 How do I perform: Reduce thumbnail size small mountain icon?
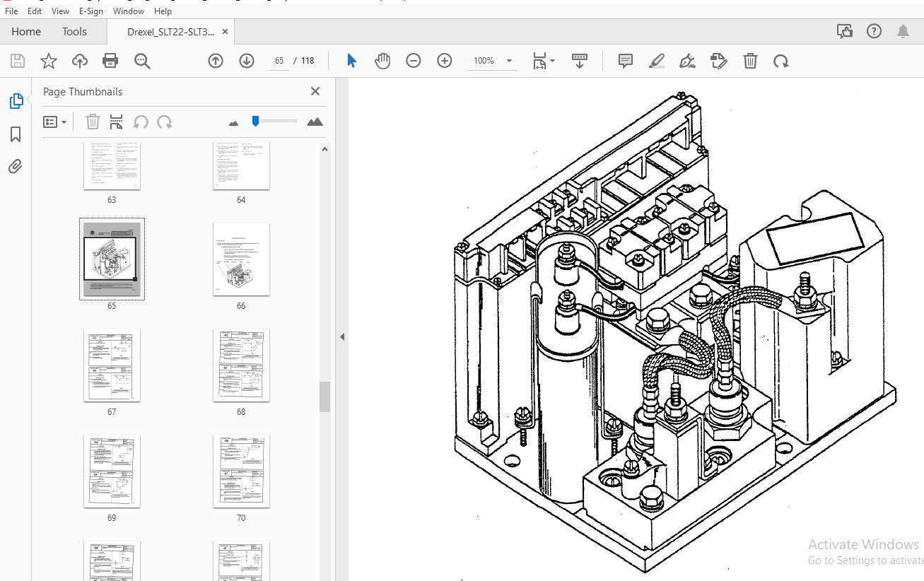pyautogui.click(x=234, y=123)
